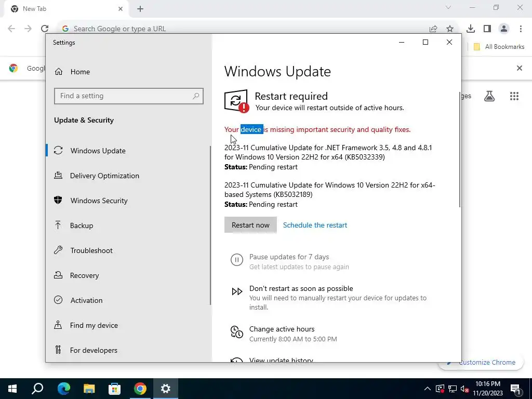
Task: Click the Activation checkmark icon
Action: tap(58, 300)
